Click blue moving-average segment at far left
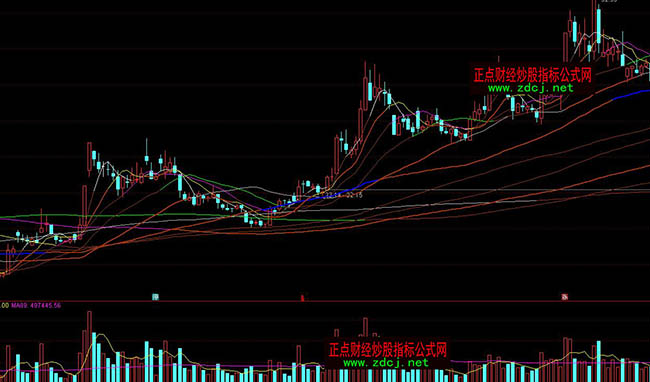The width and height of the screenshot is (650, 382). coord(22,253)
